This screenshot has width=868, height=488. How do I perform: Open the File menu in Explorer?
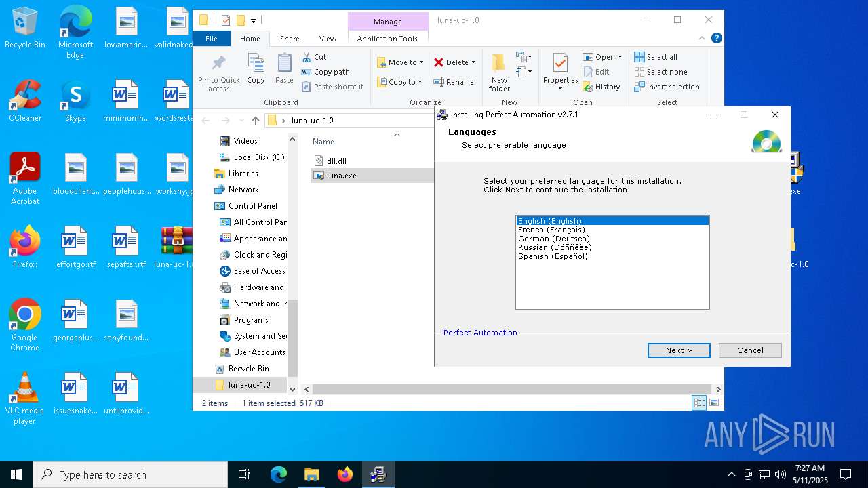(x=212, y=39)
